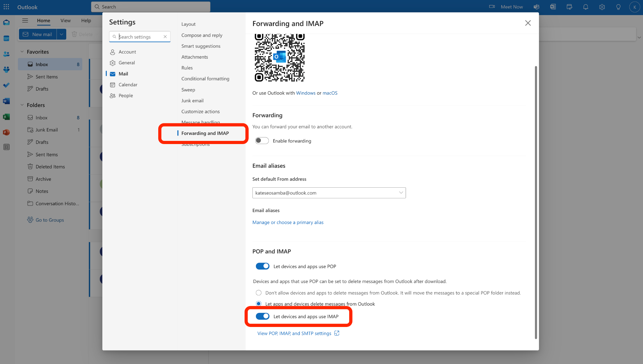Open View POP, IMAP, and SMTP settings
This screenshot has width=643, height=364.
pyautogui.click(x=294, y=333)
